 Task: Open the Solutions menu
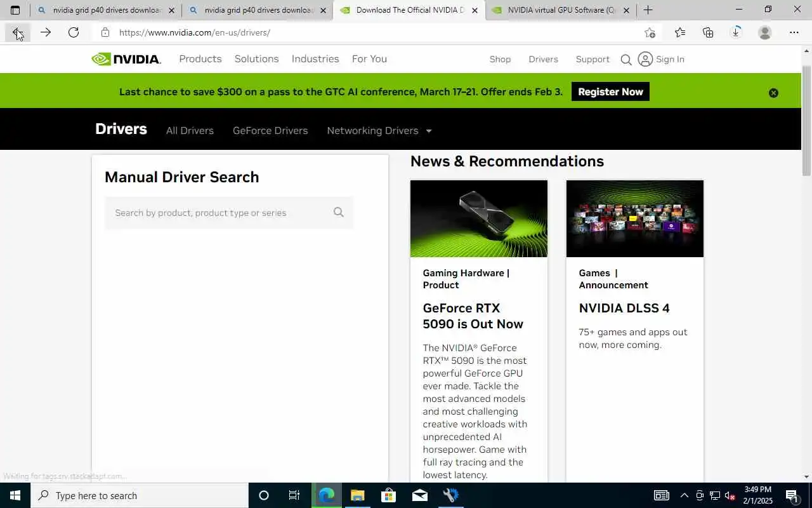(256, 58)
